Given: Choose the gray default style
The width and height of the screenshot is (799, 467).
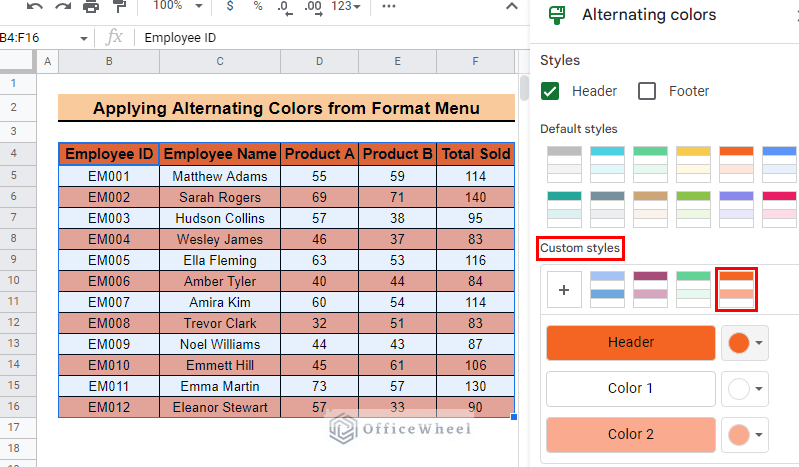Looking at the screenshot, I should point(564,164).
